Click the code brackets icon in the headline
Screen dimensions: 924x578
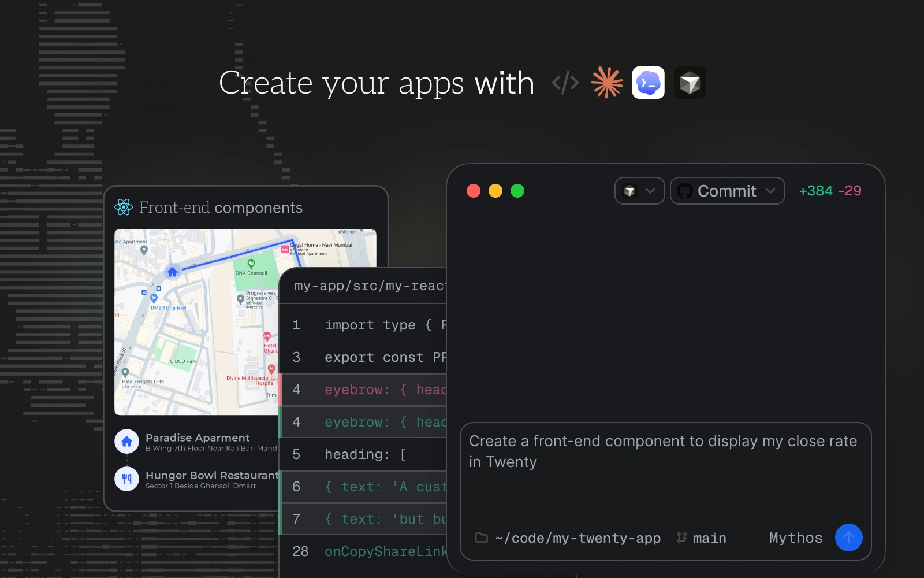click(565, 83)
